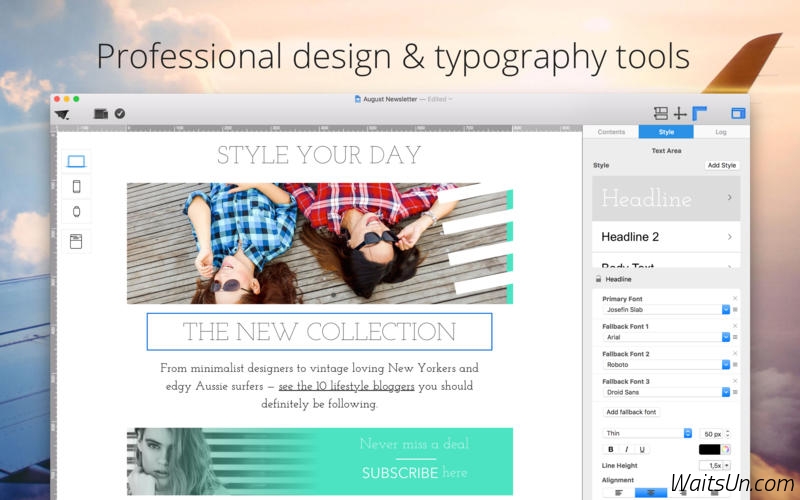Click the Add fallback font button
800x500 pixels.
point(631,412)
